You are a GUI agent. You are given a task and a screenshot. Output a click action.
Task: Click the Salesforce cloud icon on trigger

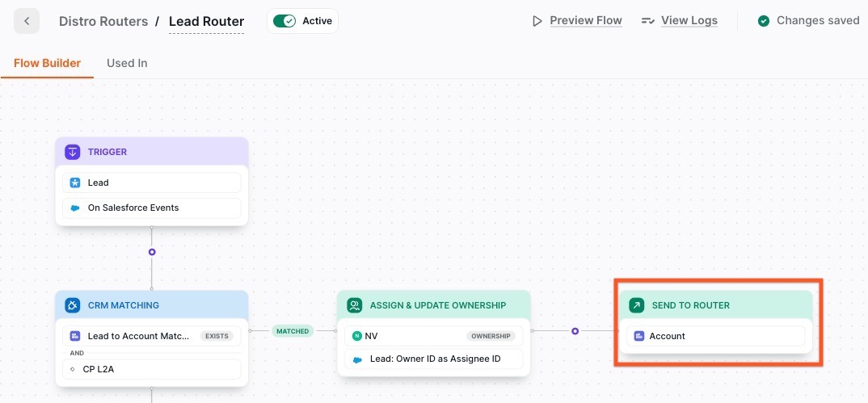click(x=75, y=208)
